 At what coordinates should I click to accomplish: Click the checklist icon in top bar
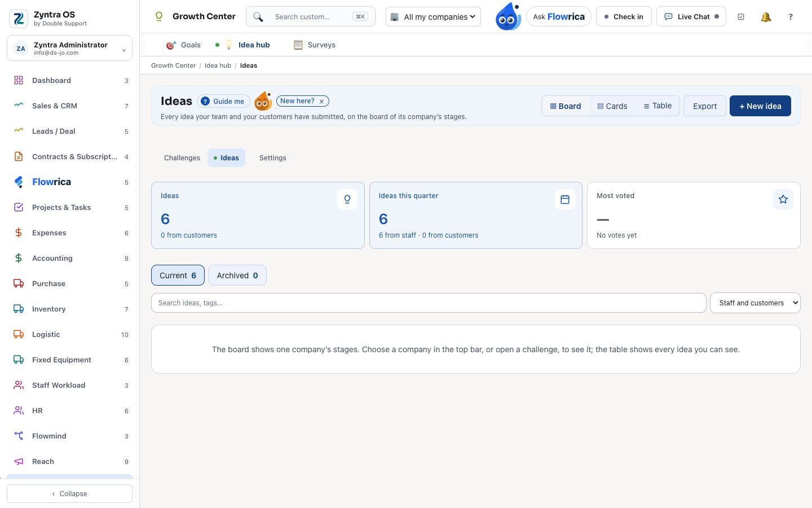click(741, 17)
